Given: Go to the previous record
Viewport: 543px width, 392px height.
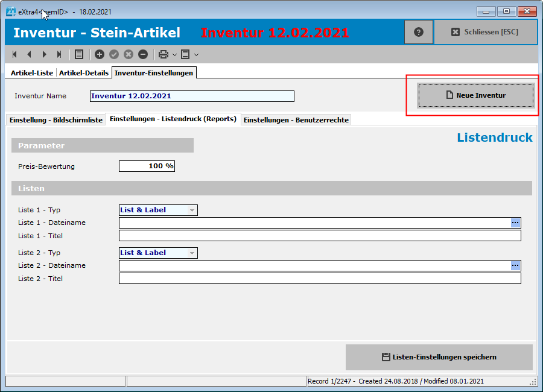Looking at the screenshot, I should [x=29, y=54].
